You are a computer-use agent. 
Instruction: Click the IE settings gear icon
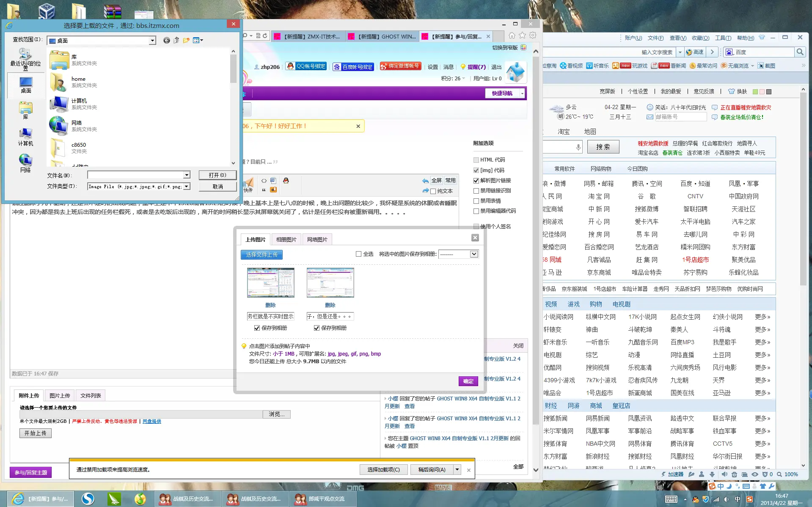click(533, 36)
